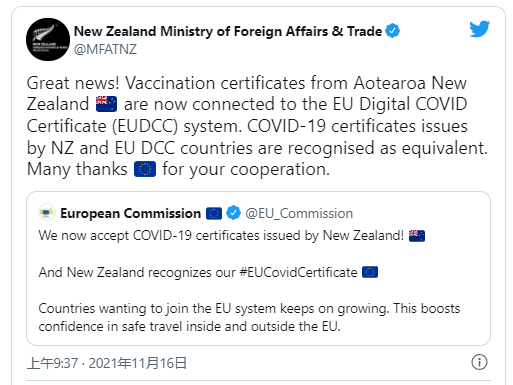Click EU flag after #EUCovidCertificate
This screenshot has width=513, height=385.
pyautogui.click(x=370, y=272)
